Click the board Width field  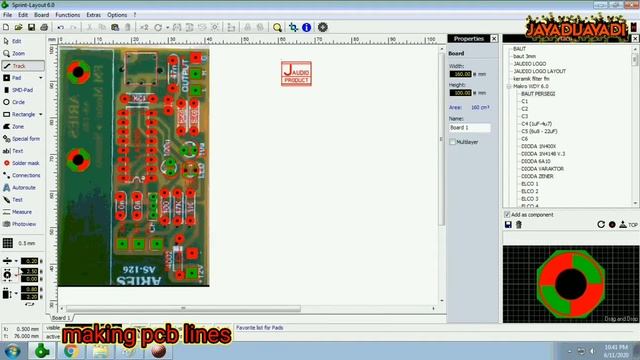460,74
